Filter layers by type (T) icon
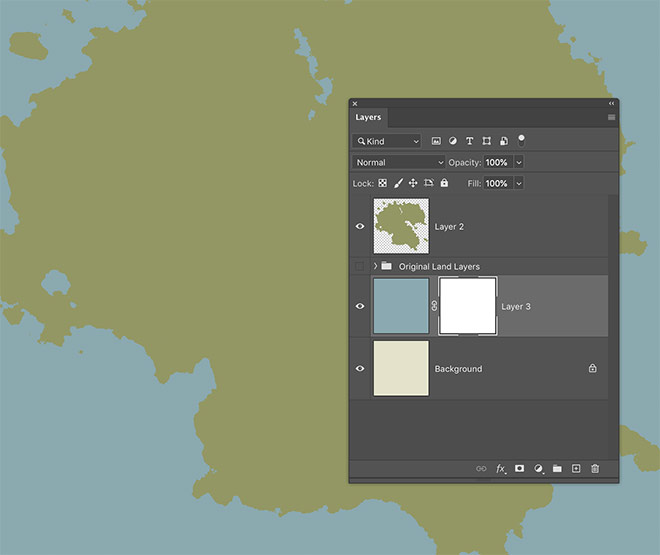The height and width of the screenshot is (555, 660). [470, 142]
